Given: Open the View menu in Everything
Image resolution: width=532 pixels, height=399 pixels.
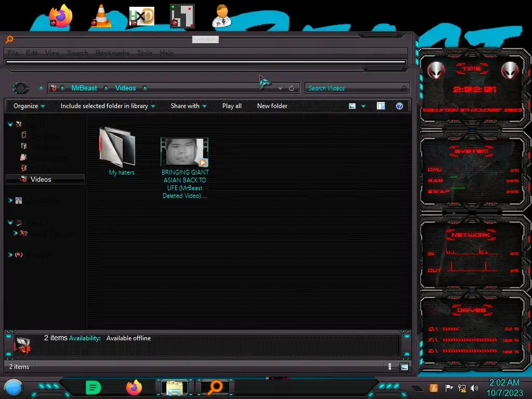Looking at the screenshot, I should [52, 53].
